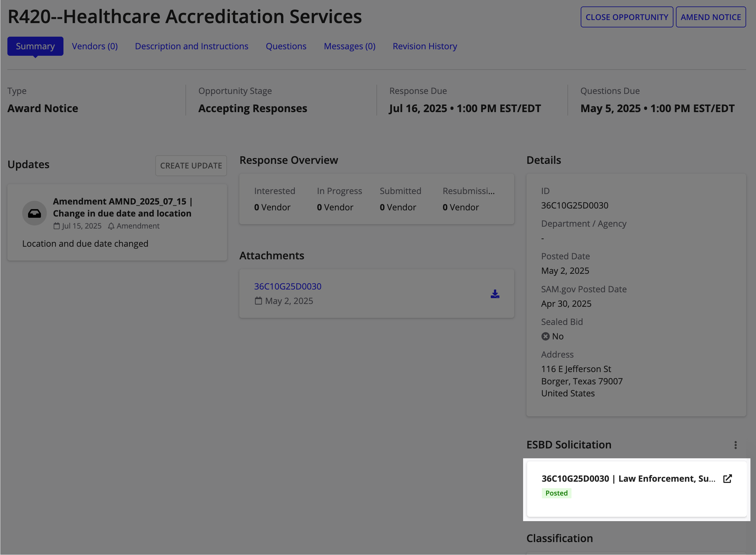Click the Amend Notice button
This screenshot has height=555, width=756.
point(711,17)
